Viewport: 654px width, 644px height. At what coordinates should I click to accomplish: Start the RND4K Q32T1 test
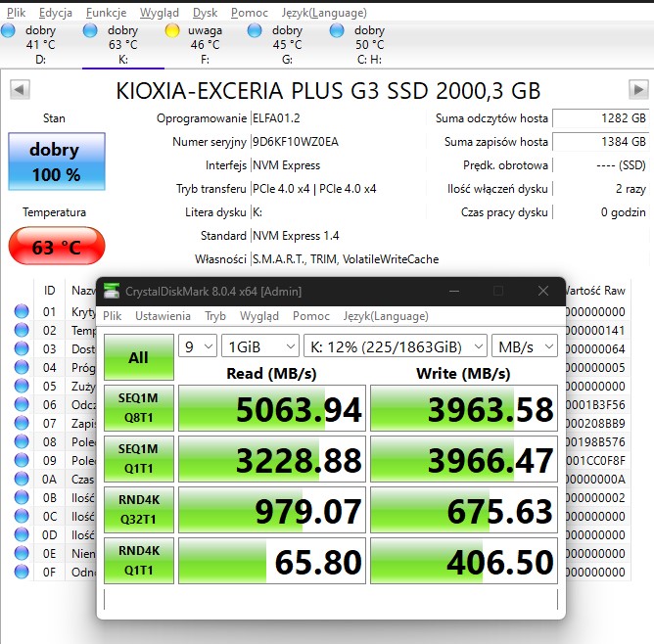(x=138, y=510)
